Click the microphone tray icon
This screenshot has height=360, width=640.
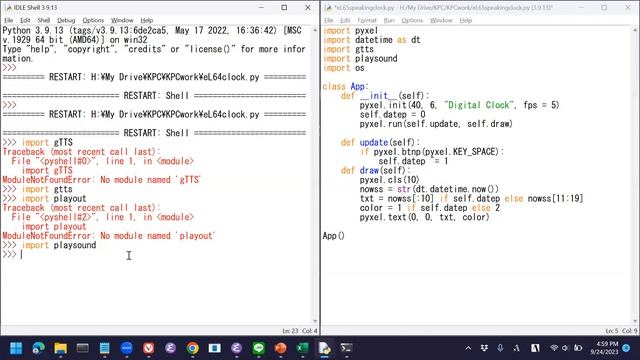[500, 348]
